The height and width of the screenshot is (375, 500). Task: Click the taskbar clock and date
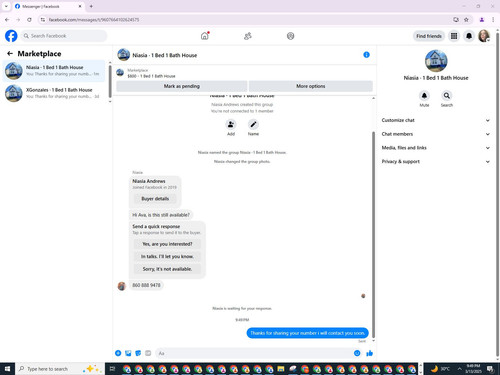click(473, 369)
